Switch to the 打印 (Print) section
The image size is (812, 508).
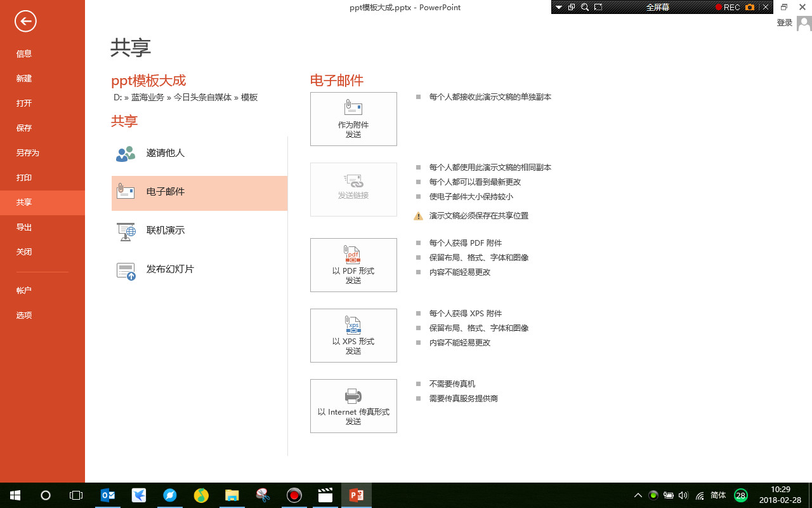[x=24, y=178]
